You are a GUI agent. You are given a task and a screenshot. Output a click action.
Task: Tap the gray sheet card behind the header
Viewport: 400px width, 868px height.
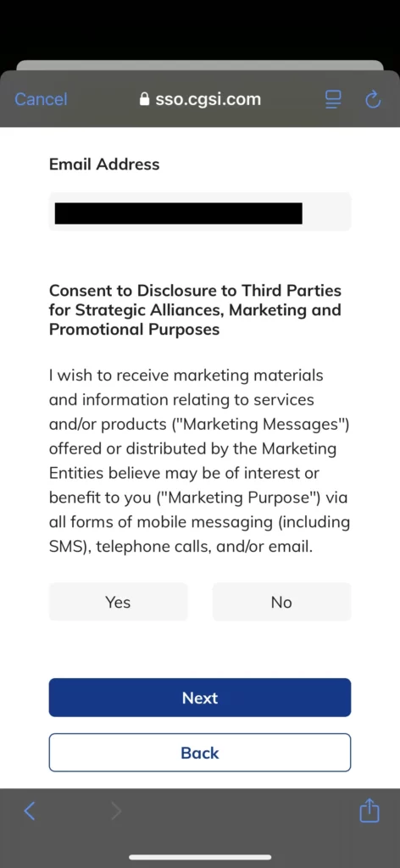(200, 65)
